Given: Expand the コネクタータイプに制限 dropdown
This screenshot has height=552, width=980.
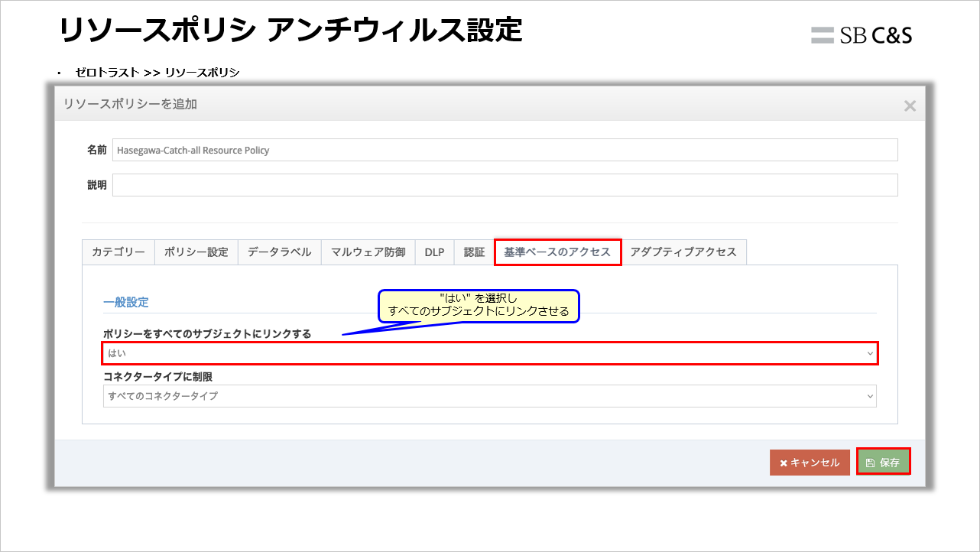Looking at the screenshot, I should [x=490, y=396].
